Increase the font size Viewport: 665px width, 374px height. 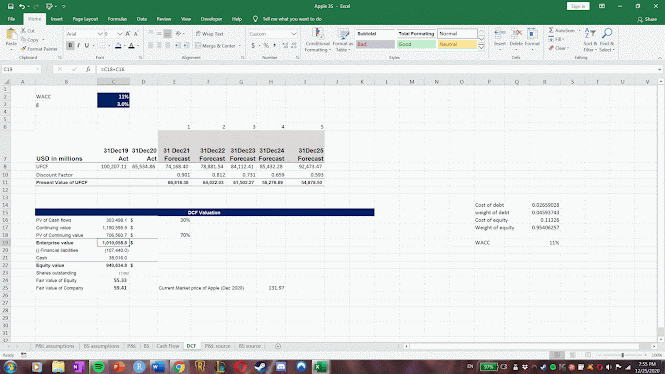click(x=128, y=33)
